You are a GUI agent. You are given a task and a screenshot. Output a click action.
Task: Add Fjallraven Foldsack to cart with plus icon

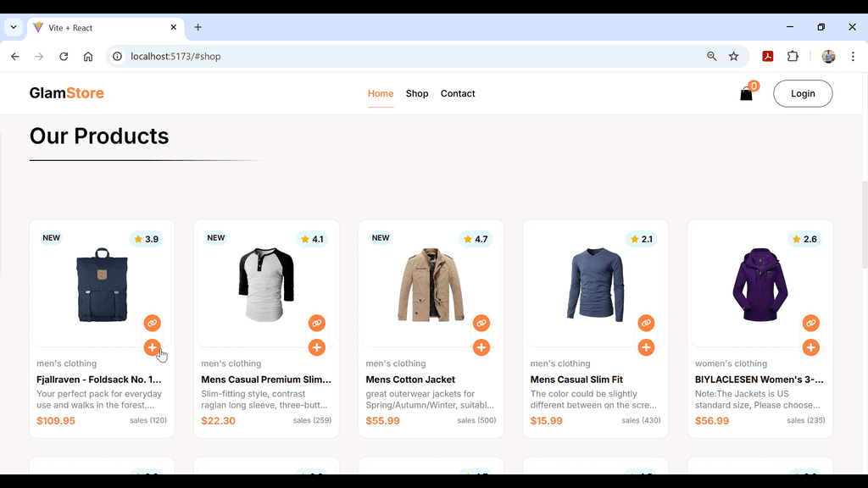coord(152,347)
